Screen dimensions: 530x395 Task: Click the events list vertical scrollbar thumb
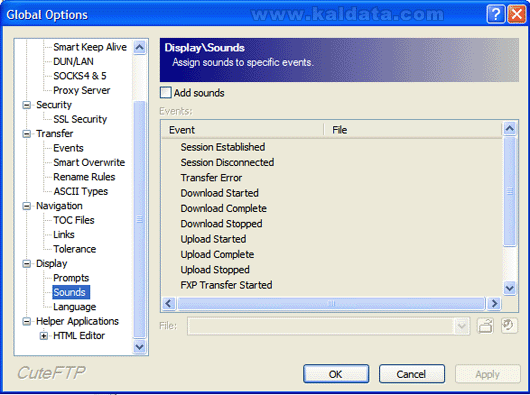pos(510,191)
